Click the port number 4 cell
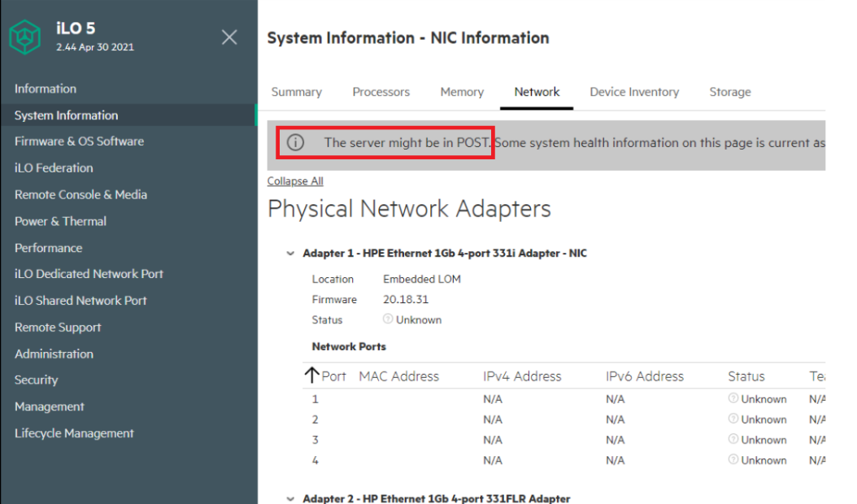Screen dimensions: 857x504 (315, 460)
